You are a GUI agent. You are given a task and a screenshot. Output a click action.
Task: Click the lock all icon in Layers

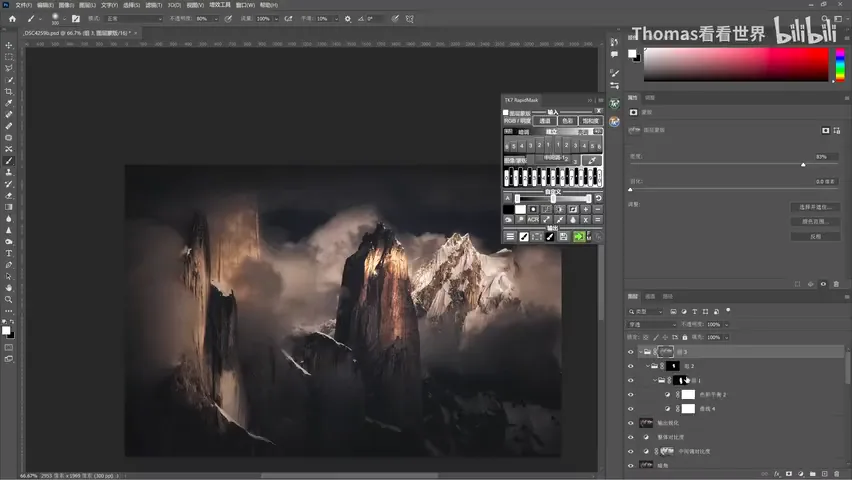(x=685, y=337)
